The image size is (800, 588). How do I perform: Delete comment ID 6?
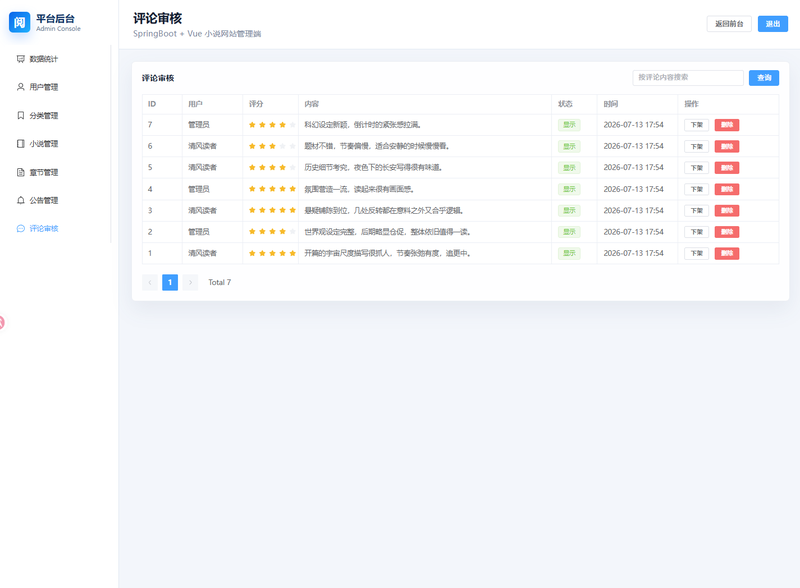[727, 146]
